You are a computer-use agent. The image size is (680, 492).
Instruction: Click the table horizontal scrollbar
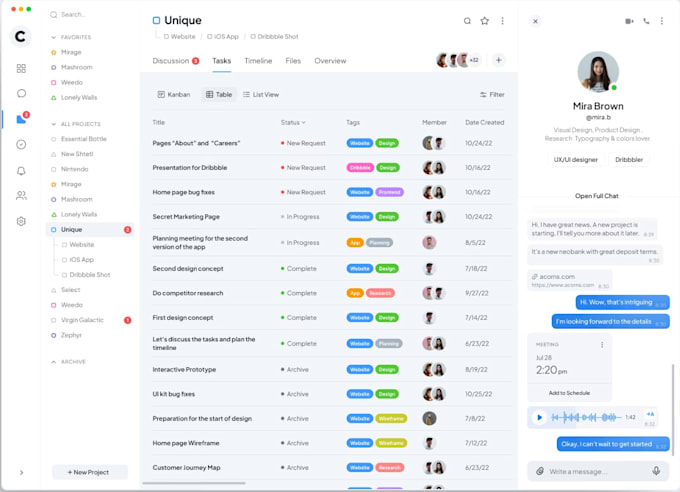point(194,483)
